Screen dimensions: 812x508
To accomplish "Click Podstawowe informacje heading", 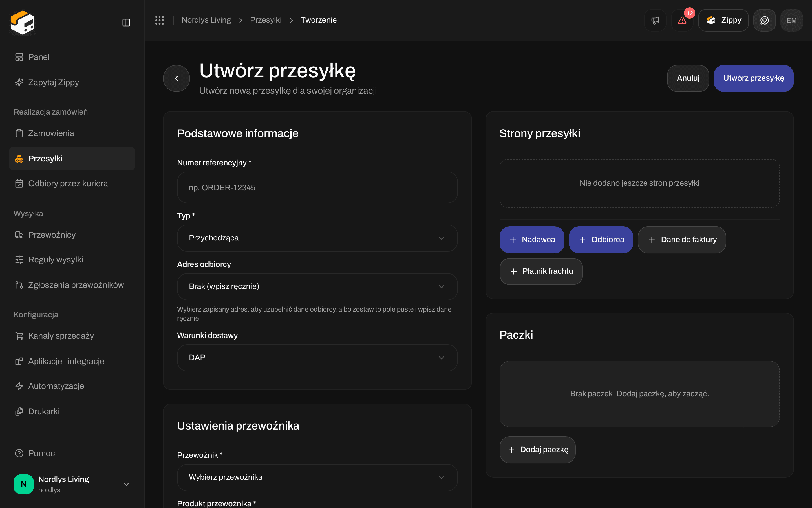I will [x=238, y=133].
